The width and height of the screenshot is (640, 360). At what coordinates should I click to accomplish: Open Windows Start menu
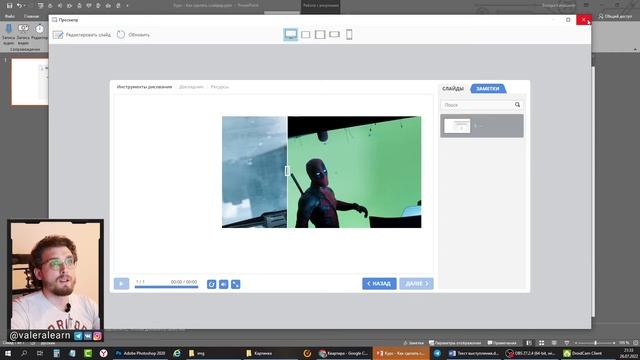(7, 353)
